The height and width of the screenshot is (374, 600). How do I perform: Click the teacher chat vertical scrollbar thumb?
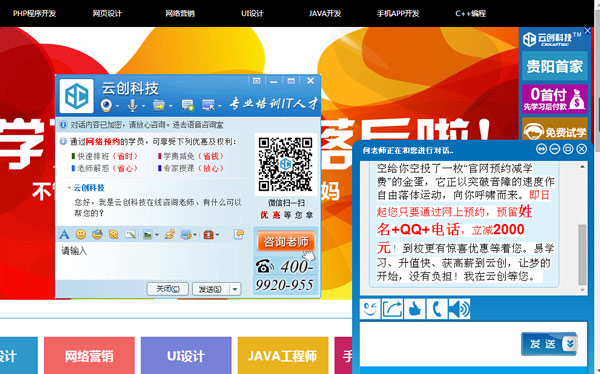click(x=582, y=255)
